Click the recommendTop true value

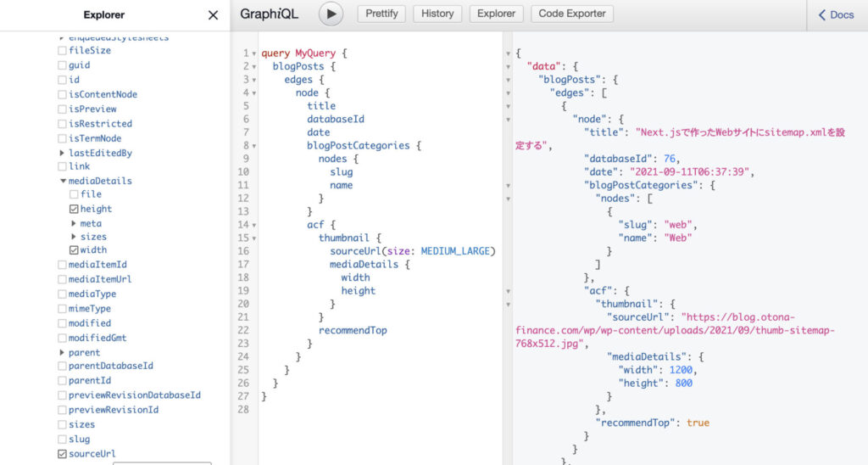tap(698, 423)
